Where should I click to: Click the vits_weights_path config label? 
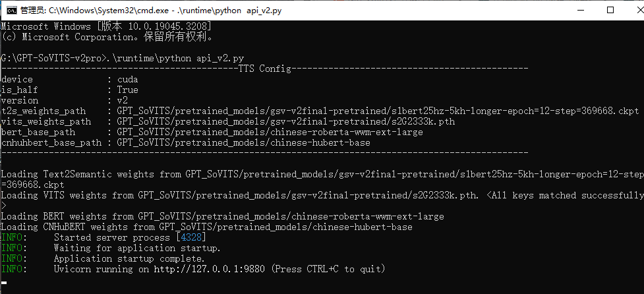click(x=46, y=121)
